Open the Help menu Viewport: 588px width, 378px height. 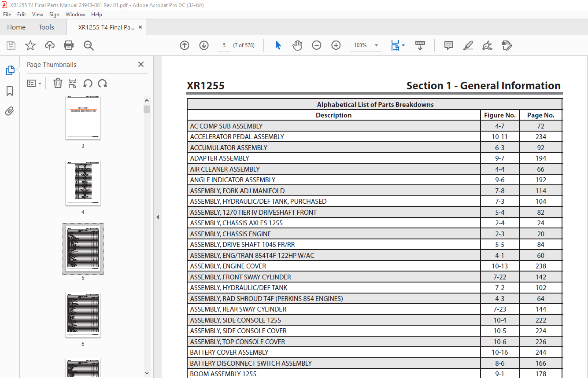tap(96, 15)
